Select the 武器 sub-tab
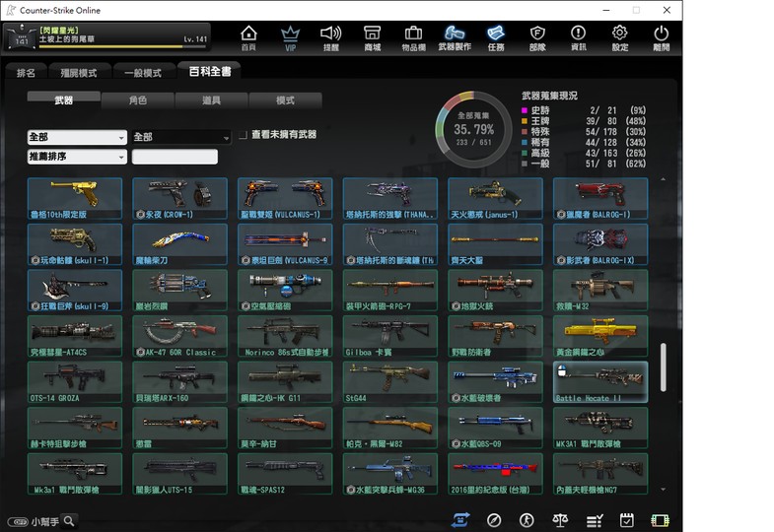The height and width of the screenshot is (532, 774). click(x=64, y=100)
